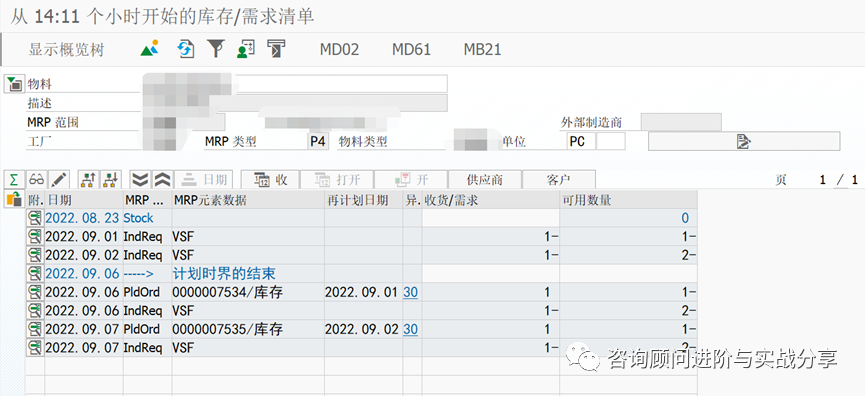
Task: Click the hierarchy icon with up arrow
Action: 88,179
